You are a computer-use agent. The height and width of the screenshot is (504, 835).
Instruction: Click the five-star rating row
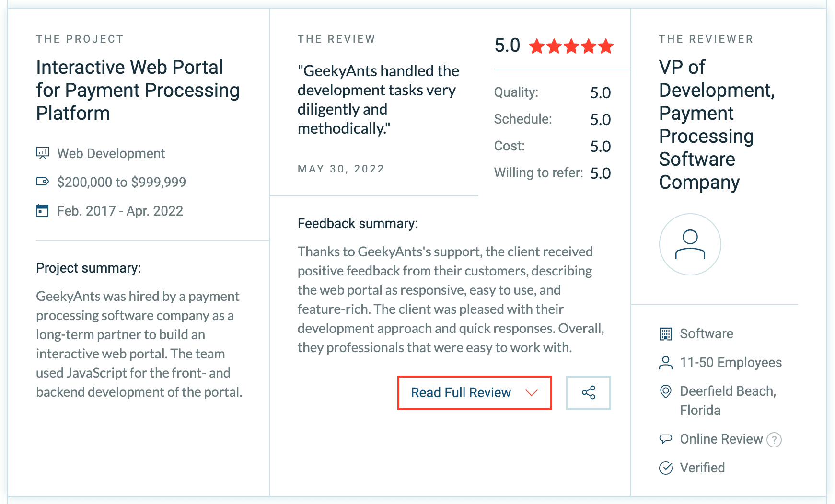571,46
